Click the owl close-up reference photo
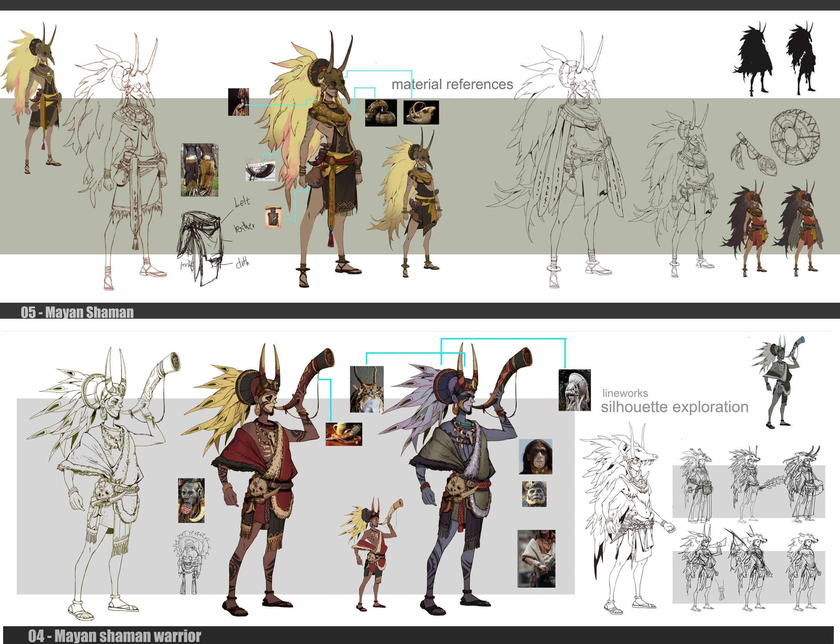Image resolution: width=840 pixels, height=644 pixels. click(367, 389)
